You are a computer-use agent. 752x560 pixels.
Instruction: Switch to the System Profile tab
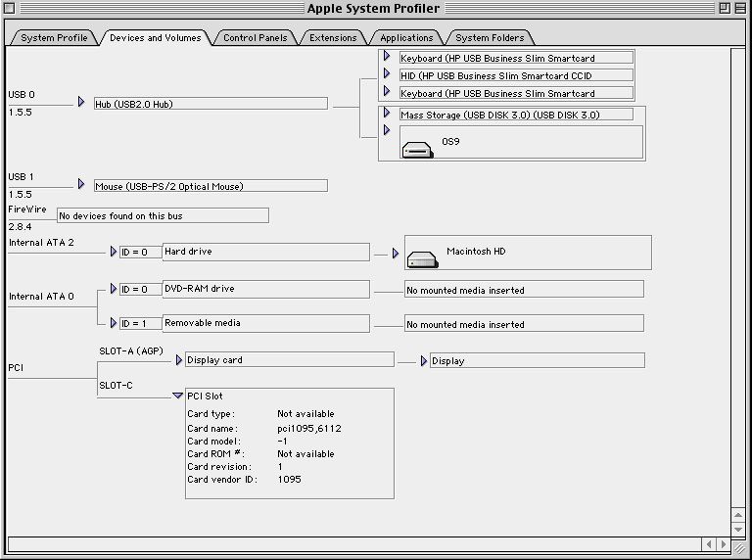54,38
